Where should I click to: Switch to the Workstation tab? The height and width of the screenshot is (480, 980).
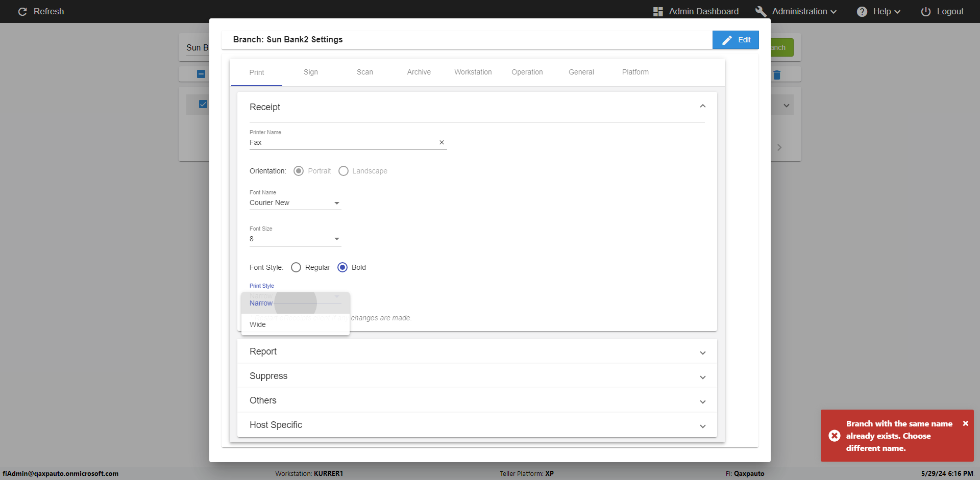coord(473,72)
